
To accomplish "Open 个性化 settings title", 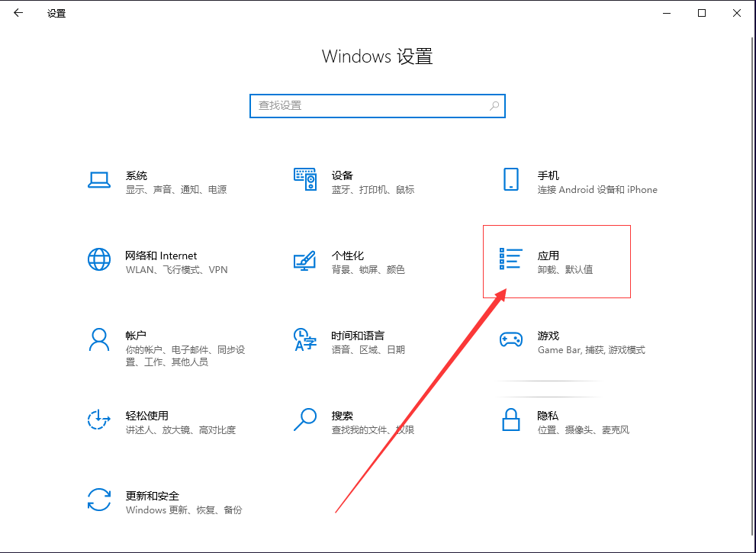I will [348, 256].
